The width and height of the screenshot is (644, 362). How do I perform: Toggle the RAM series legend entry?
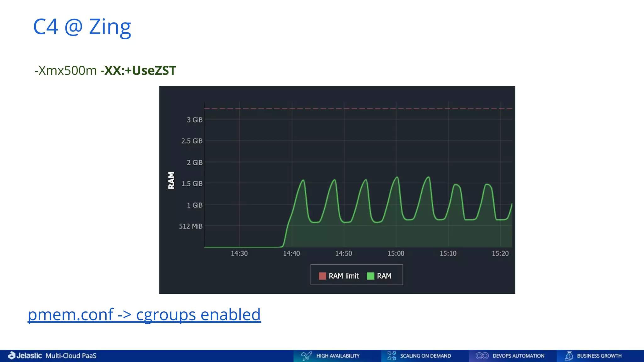(x=384, y=276)
